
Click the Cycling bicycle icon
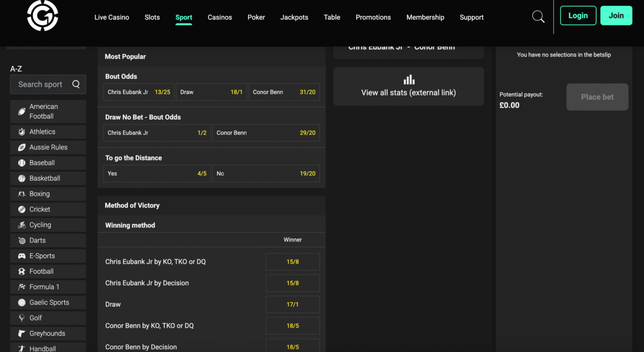22,225
